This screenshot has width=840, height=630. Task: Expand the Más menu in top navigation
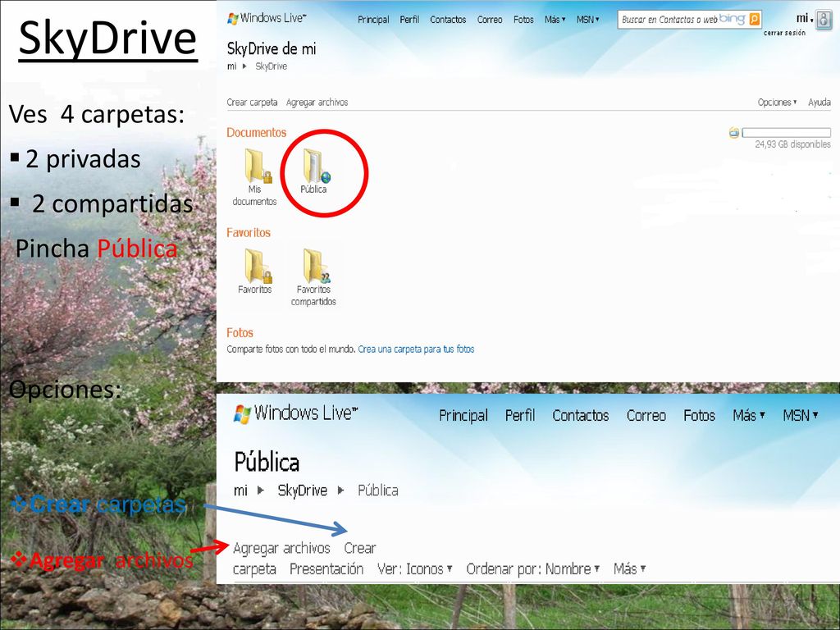click(555, 20)
